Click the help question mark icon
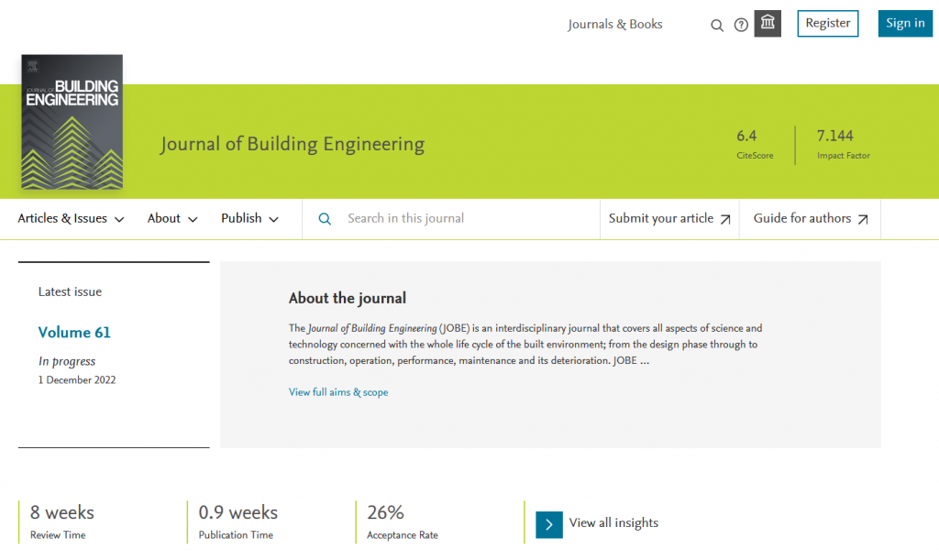The height and width of the screenshot is (560, 939). pyautogui.click(x=741, y=25)
